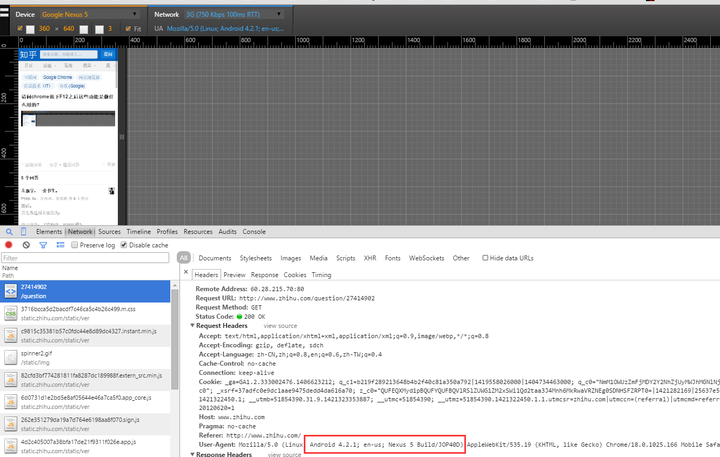Filter requests by Stylesheets
This screenshot has width=720, height=457.
[256, 258]
